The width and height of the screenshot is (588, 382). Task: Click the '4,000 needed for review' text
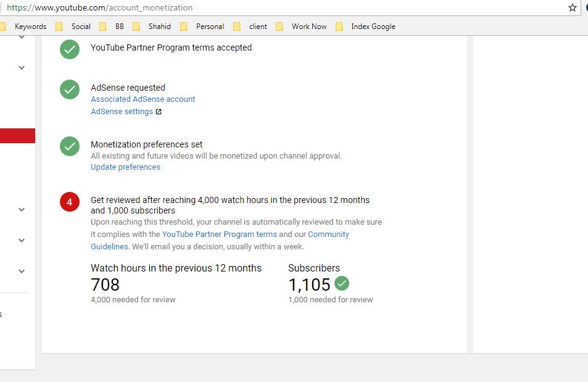(x=133, y=299)
